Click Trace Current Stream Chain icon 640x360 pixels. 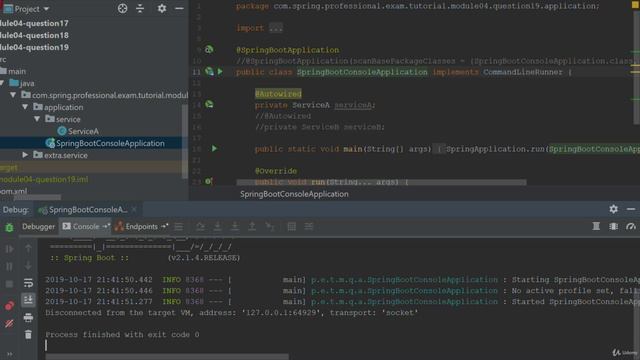pyautogui.click(x=309, y=227)
